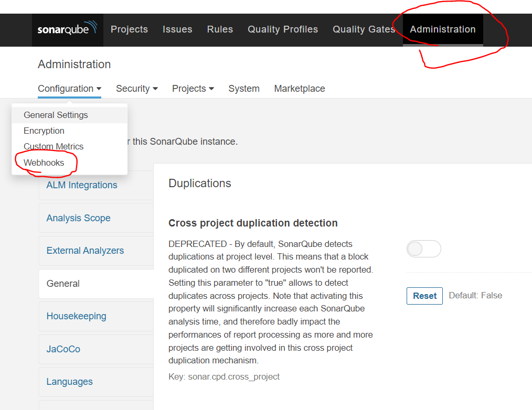Open Quality Profiles
The image size is (532, 410).
point(283,29)
